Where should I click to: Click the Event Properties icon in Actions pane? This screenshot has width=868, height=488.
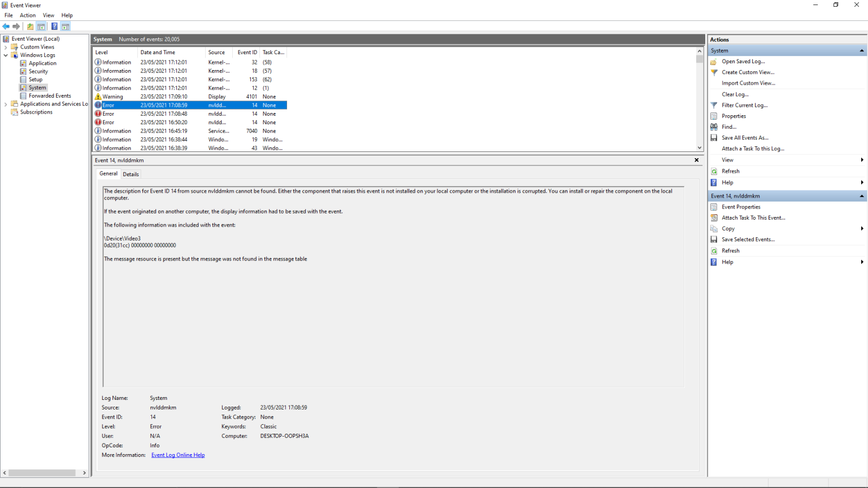pos(714,207)
